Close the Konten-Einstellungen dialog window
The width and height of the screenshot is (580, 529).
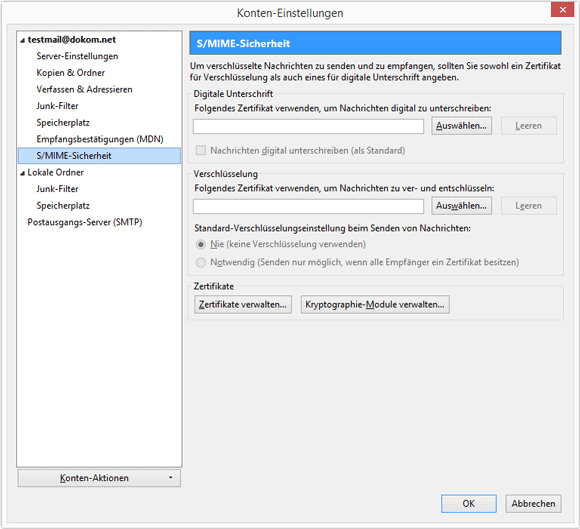tap(562, 10)
